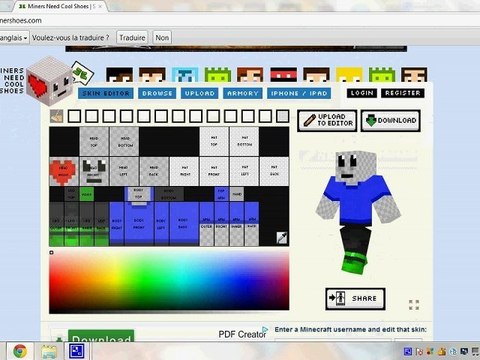Screen dimensions: 480x360
Task: Click Non in the translate bar
Action: click(162, 38)
